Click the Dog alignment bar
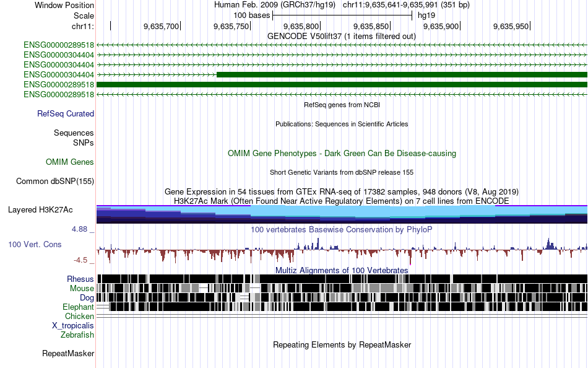This screenshot has width=588, height=368. 342,298
